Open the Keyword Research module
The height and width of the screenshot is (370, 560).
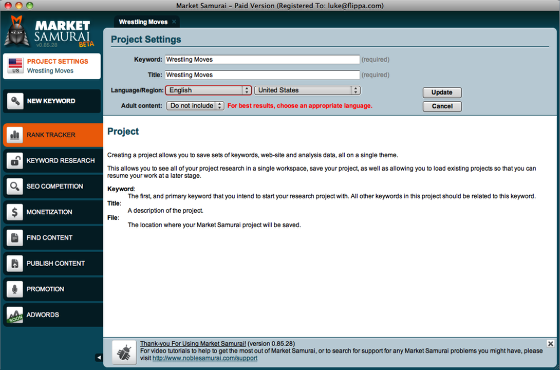coord(53,160)
